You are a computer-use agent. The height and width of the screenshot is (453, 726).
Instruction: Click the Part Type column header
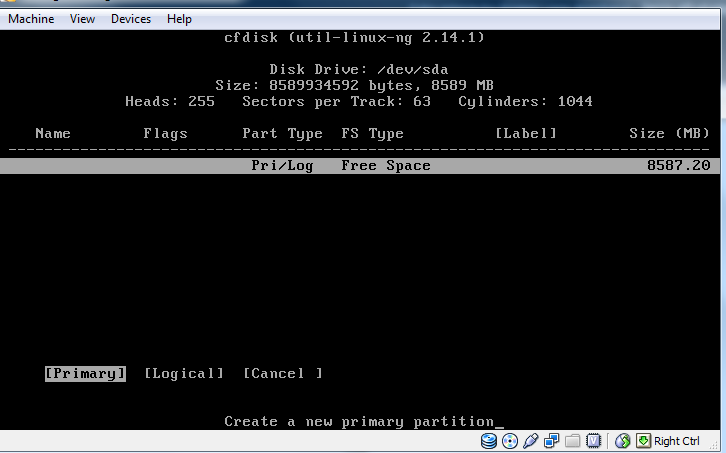click(282, 133)
